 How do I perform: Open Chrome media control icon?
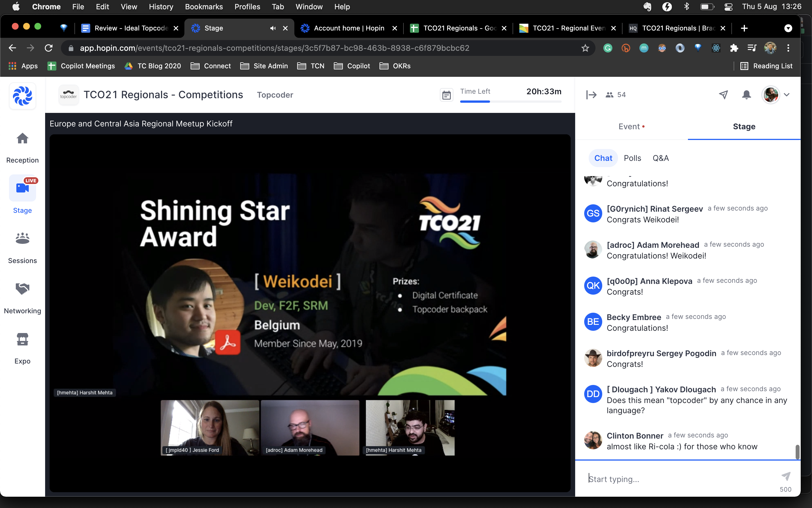tap(752, 48)
